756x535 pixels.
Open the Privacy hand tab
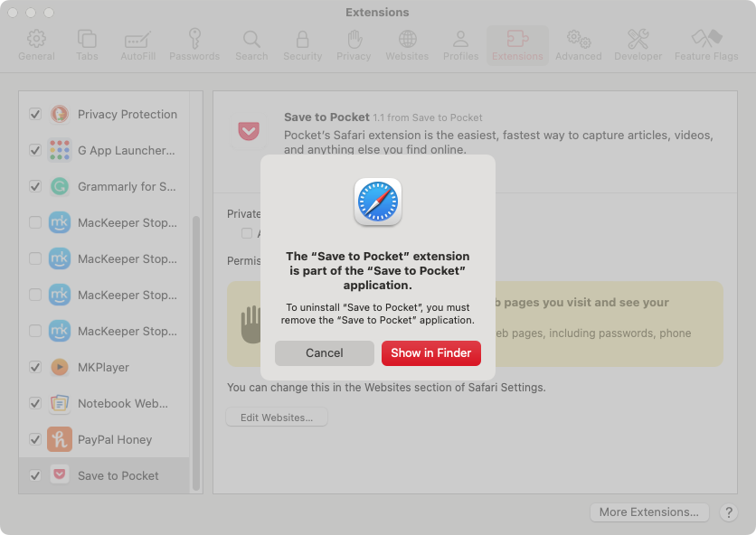354,45
